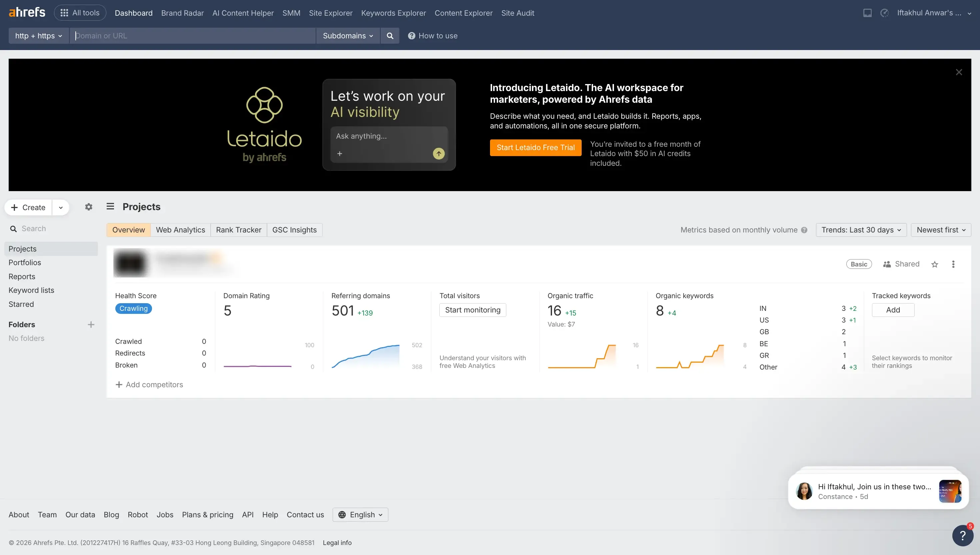Open Content Explorer

click(x=463, y=13)
